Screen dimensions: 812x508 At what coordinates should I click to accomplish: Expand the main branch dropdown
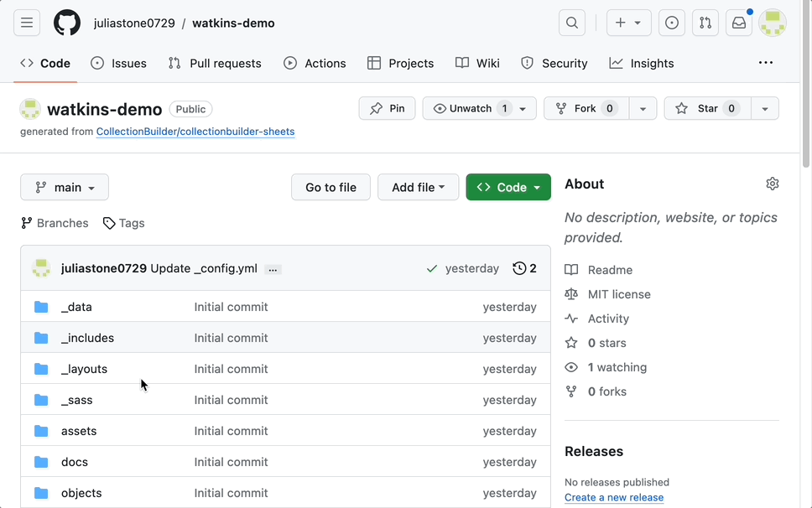coord(65,187)
